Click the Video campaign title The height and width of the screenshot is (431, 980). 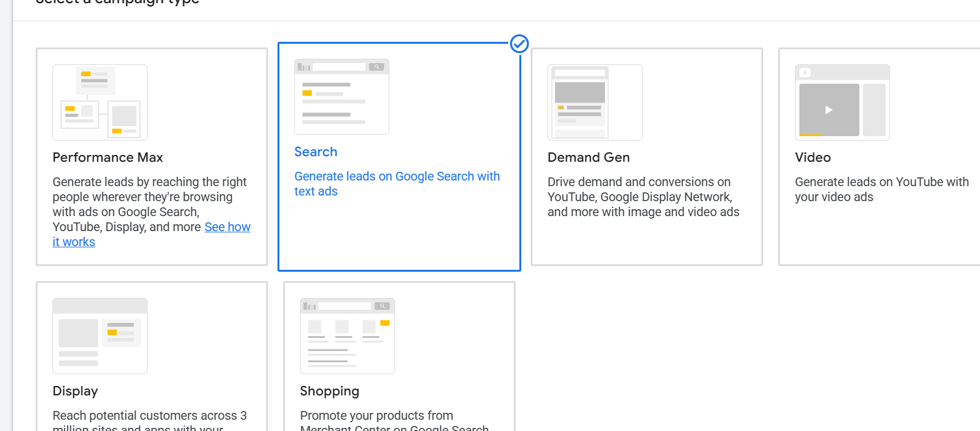pyautogui.click(x=812, y=157)
